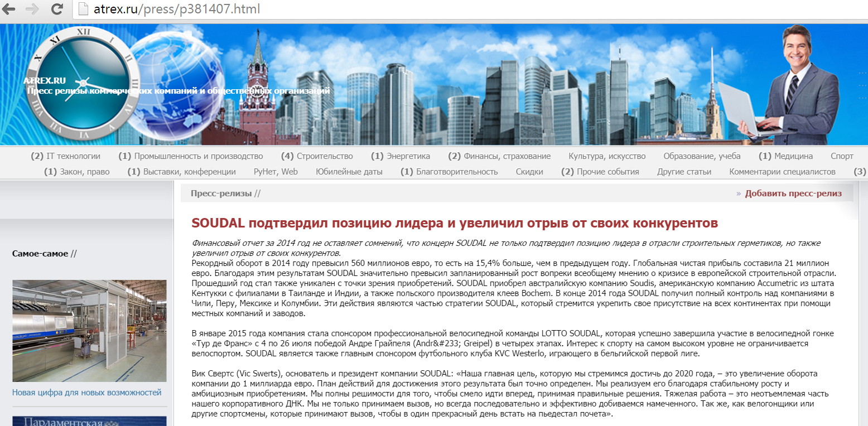
Task: Select РуНет, Web category
Action: [x=276, y=172]
